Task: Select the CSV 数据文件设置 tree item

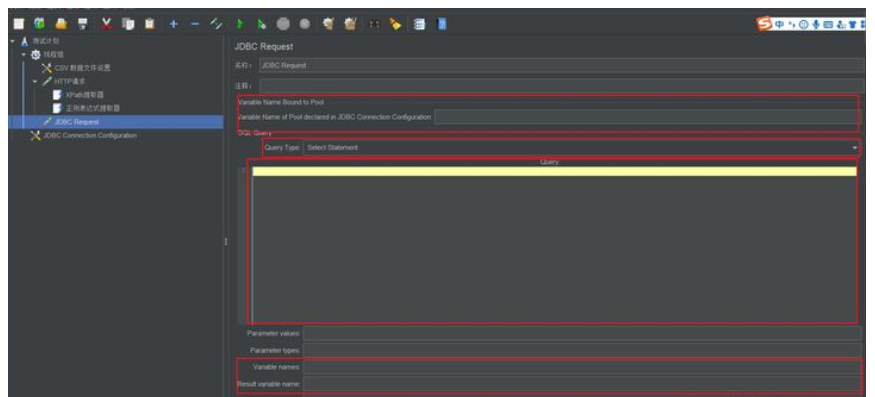Action: click(x=82, y=68)
